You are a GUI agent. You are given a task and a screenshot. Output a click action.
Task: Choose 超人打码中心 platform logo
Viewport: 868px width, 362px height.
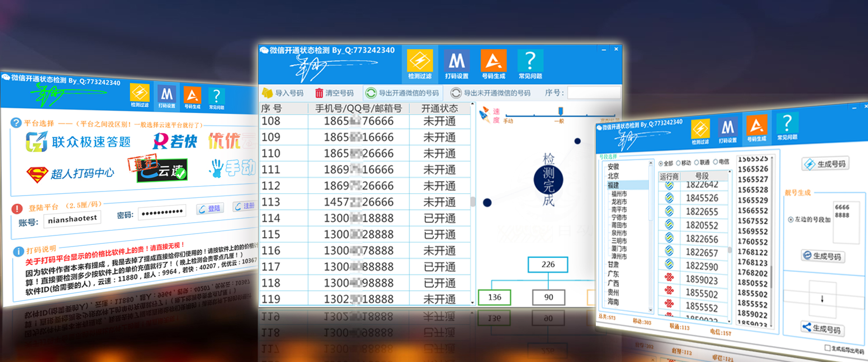pos(70,174)
